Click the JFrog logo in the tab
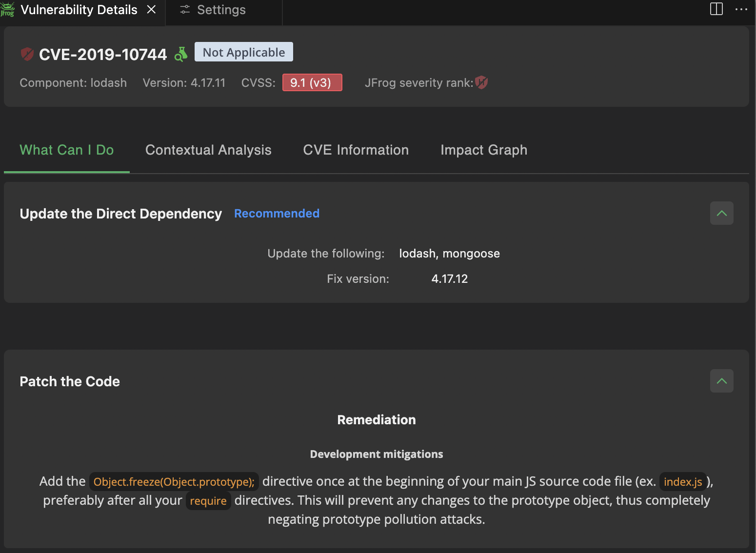The image size is (756, 553). pyautogui.click(x=7, y=10)
